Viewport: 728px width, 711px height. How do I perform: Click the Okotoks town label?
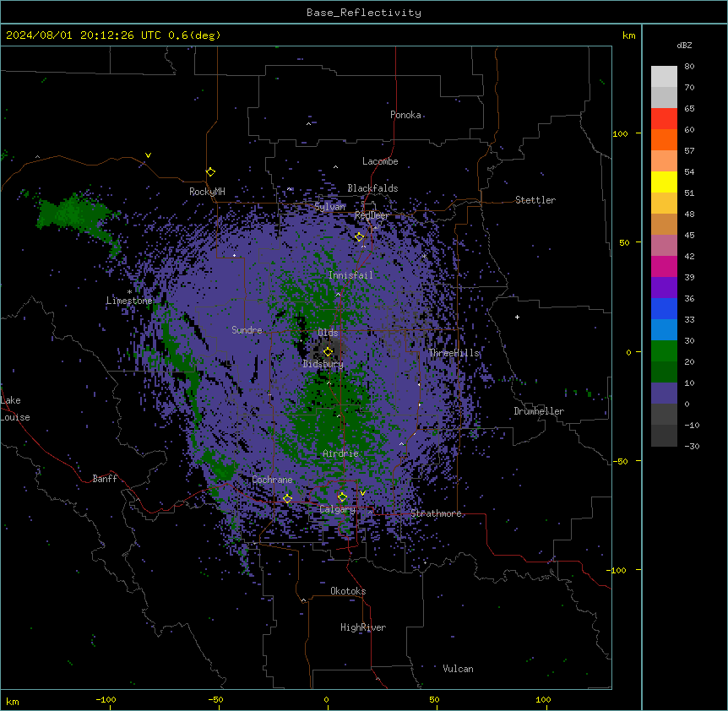[x=348, y=591]
